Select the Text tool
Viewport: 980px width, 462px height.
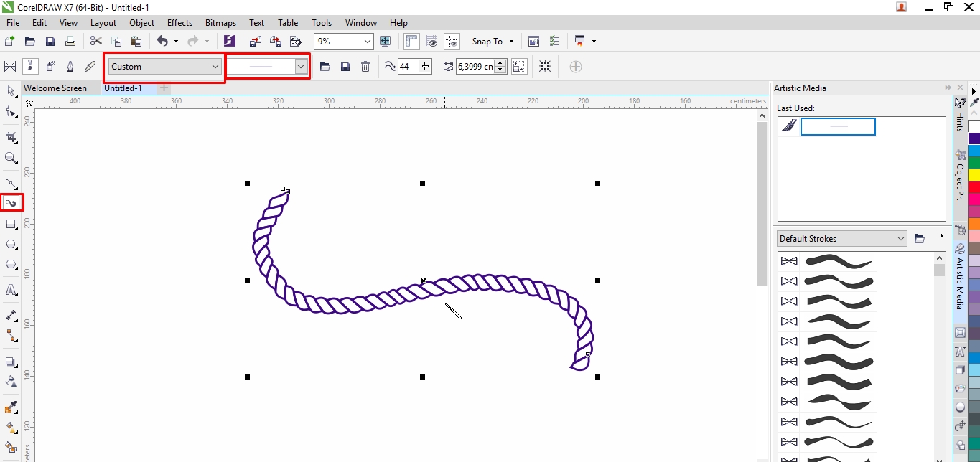(x=11, y=290)
